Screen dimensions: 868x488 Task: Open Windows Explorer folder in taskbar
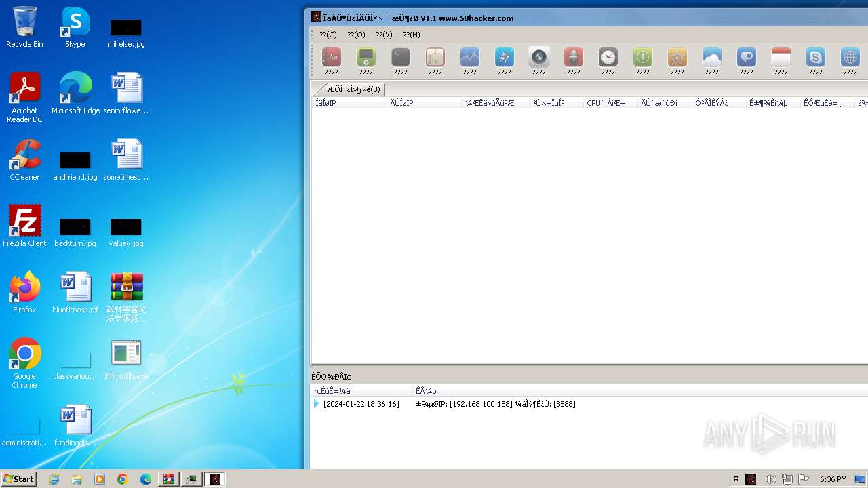(77, 479)
